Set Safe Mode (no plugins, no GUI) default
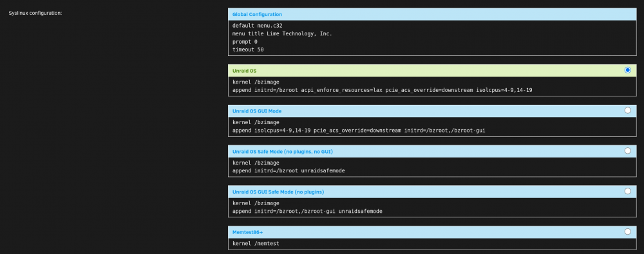 tap(627, 151)
